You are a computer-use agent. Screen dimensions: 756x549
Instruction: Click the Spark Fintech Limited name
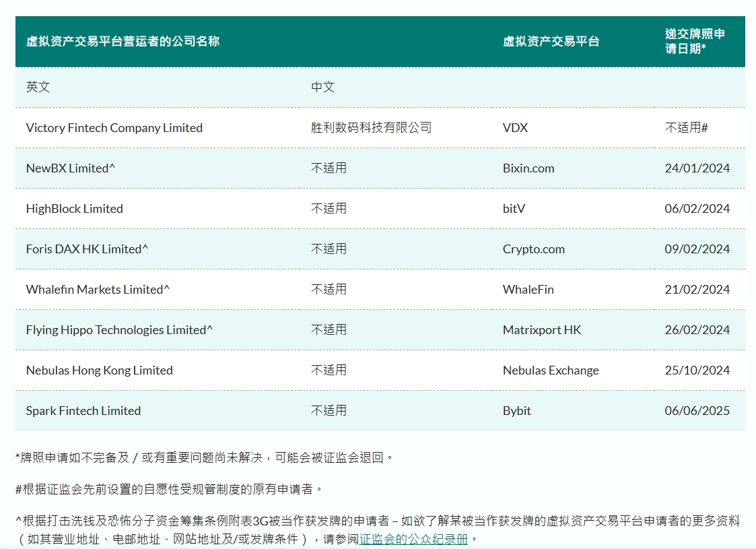83,411
